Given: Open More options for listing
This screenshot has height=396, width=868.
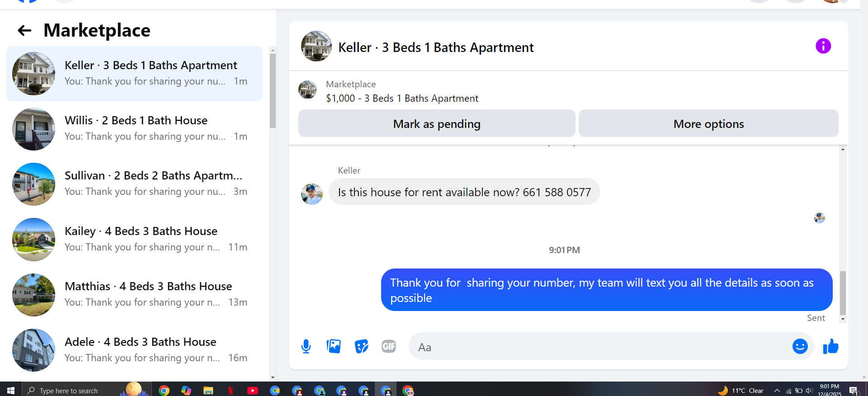Looking at the screenshot, I should click(x=708, y=123).
